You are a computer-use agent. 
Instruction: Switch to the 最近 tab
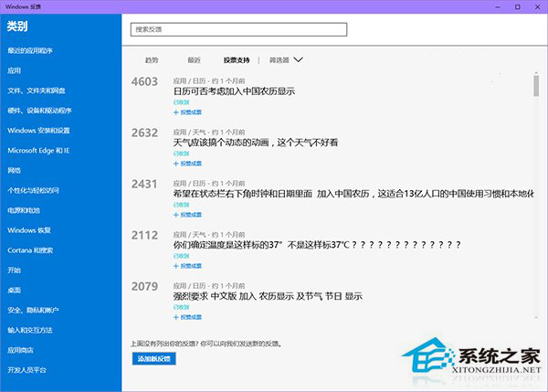coord(194,60)
